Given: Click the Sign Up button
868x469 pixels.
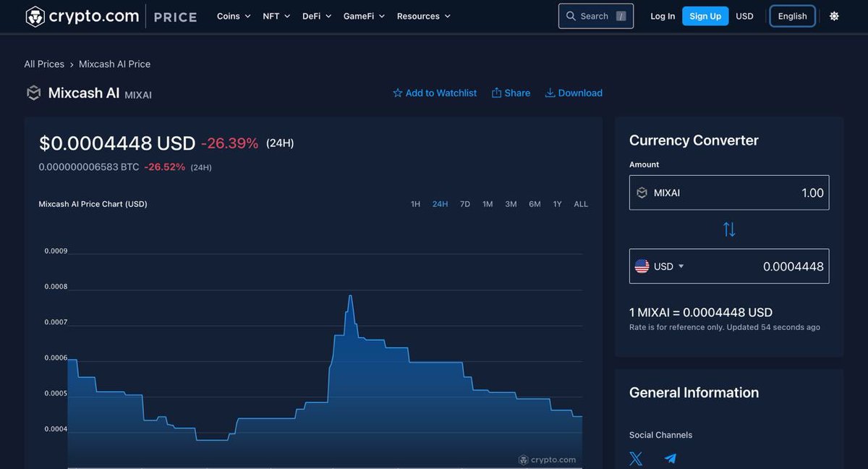Looking at the screenshot, I should pyautogui.click(x=705, y=16).
